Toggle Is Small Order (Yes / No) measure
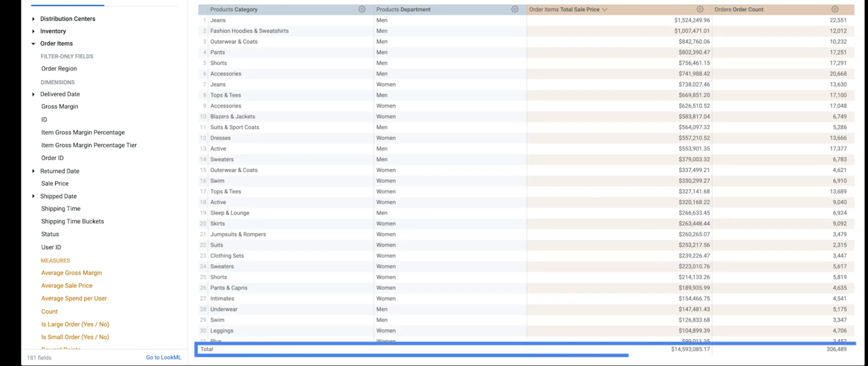868x366 pixels. coord(75,337)
